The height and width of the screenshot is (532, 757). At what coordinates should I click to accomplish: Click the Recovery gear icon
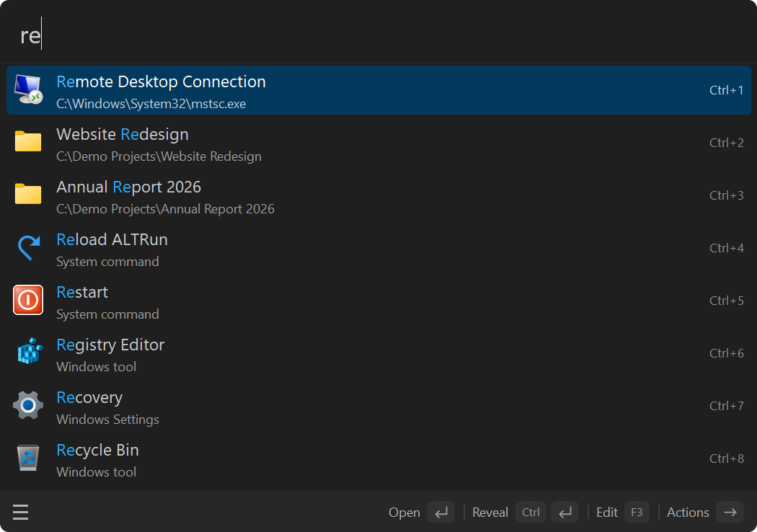click(x=28, y=405)
